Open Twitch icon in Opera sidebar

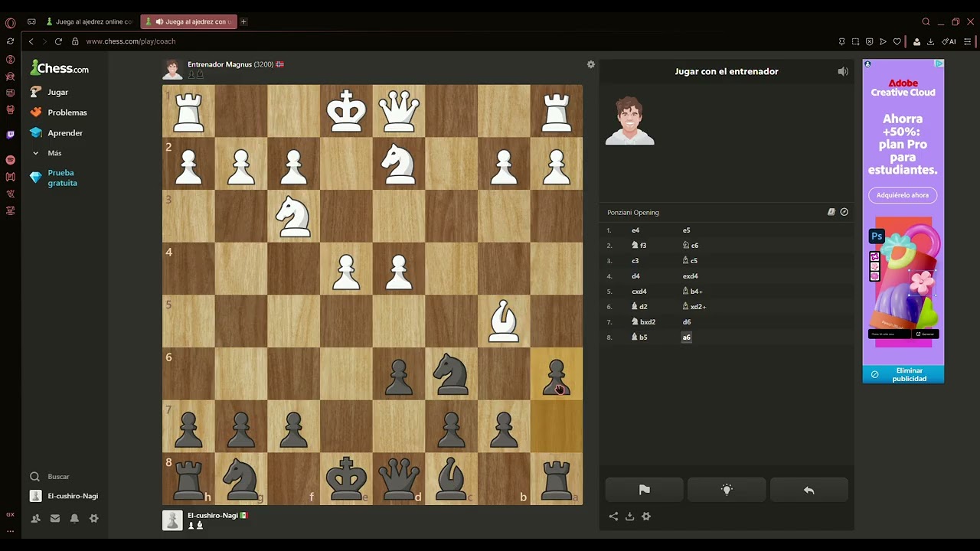(x=10, y=135)
